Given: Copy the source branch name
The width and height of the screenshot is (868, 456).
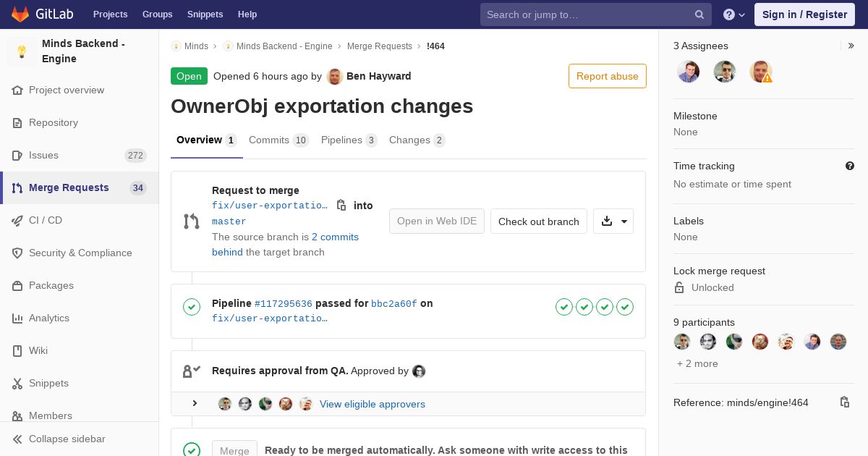Looking at the screenshot, I should click(x=341, y=206).
